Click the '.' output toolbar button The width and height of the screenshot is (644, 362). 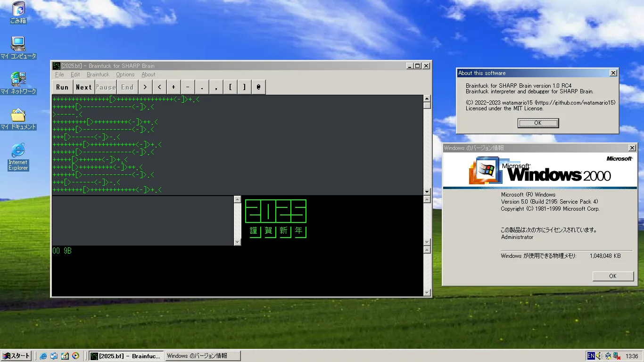click(x=202, y=87)
